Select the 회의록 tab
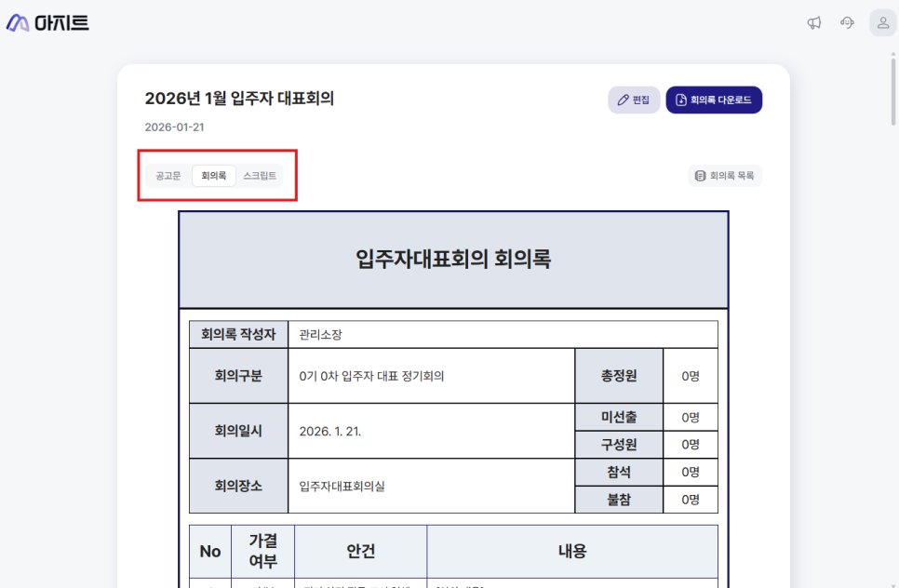The height and width of the screenshot is (588, 899). [214, 175]
